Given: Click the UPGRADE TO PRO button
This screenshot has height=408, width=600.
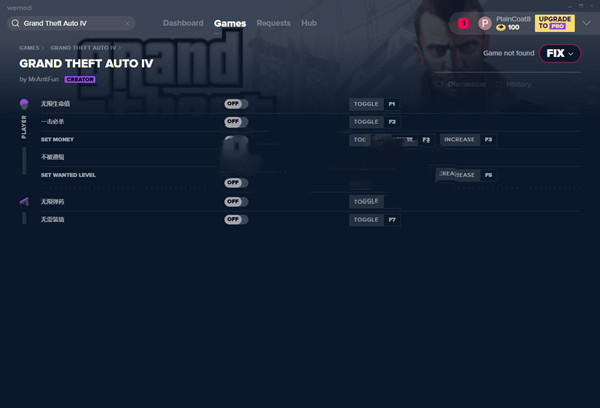Looking at the screenshot, I should [x=554, y=23].
